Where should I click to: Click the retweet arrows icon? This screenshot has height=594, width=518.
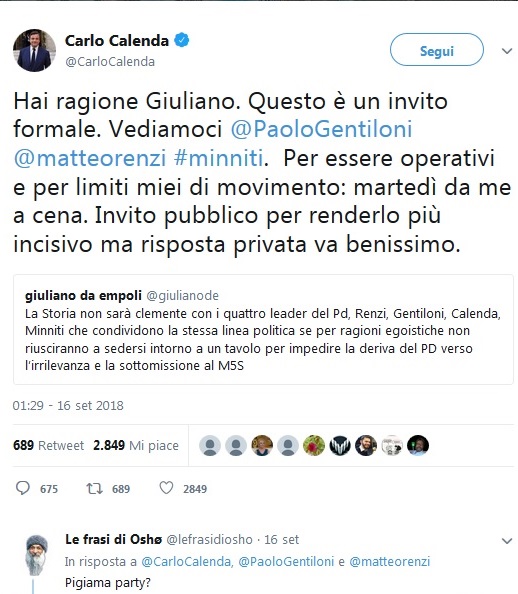coord(94,488)
